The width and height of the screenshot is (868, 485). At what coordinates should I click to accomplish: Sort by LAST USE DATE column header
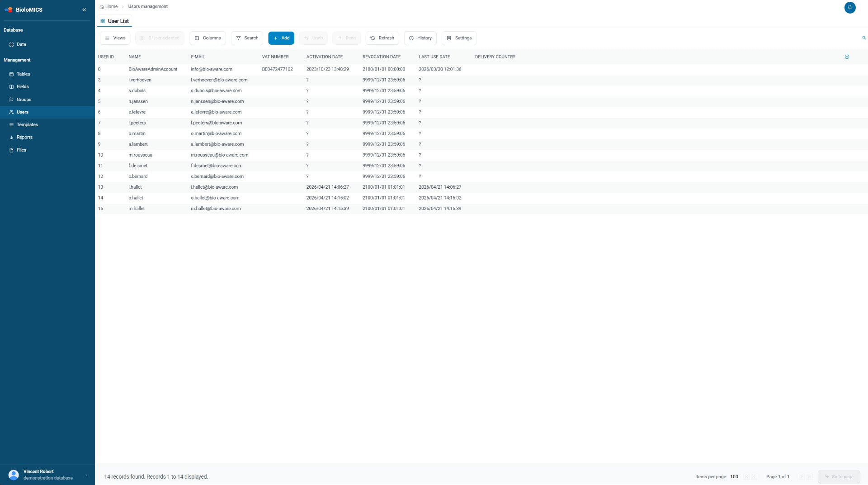tap(434, 57)
